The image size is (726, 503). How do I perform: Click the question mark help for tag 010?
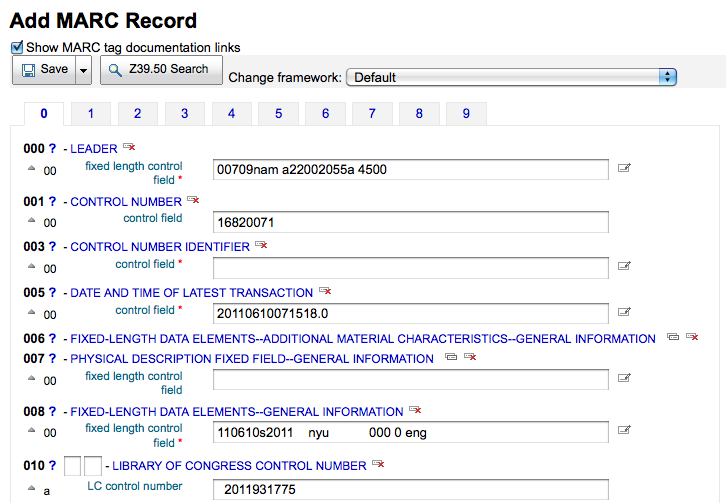coord(52,465)
